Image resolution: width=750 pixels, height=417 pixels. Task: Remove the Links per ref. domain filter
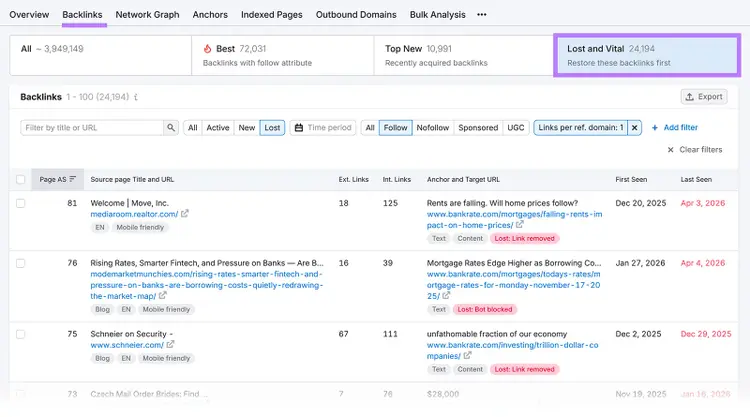tap(634, 128)
